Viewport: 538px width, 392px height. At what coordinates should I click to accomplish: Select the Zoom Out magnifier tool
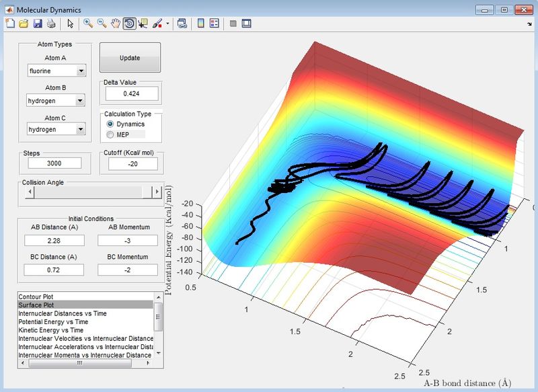point(102,24)
